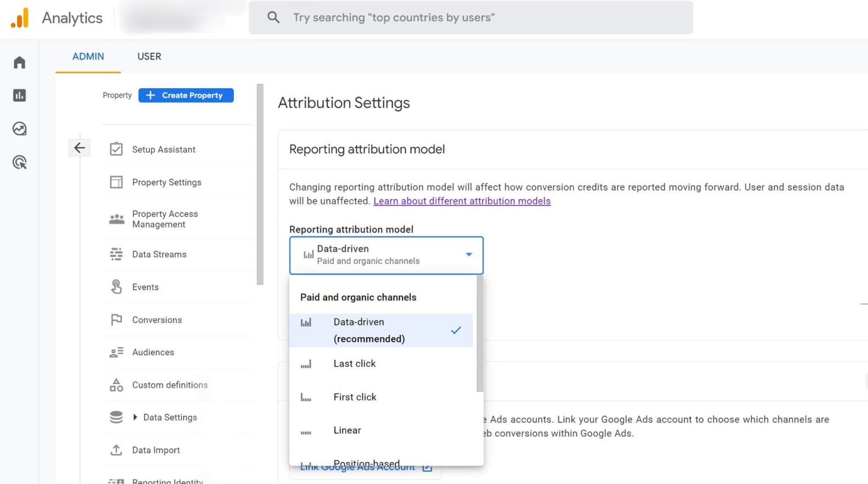Switch to the USER tab

pyautogui.click(x=149, y=56)
